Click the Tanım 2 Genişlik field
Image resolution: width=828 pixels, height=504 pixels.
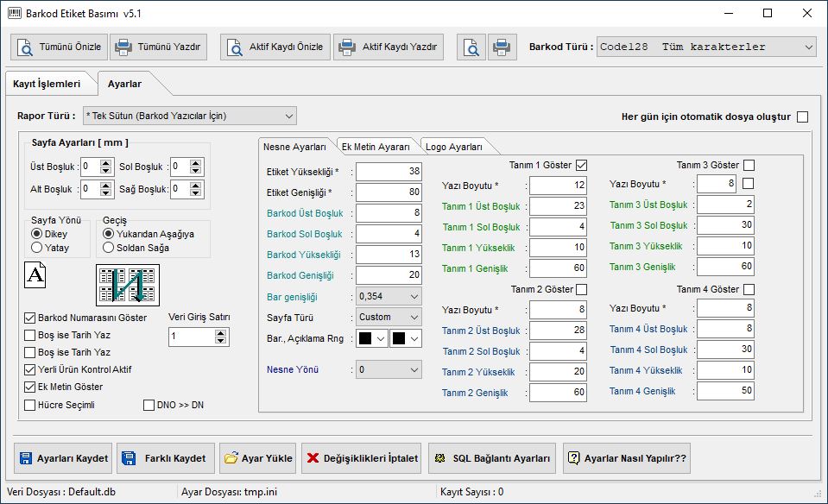point(558,393)
